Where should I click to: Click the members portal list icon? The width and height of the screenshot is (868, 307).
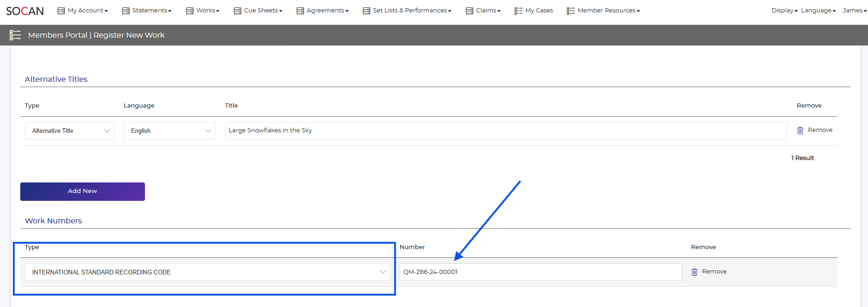coord(15,35)
